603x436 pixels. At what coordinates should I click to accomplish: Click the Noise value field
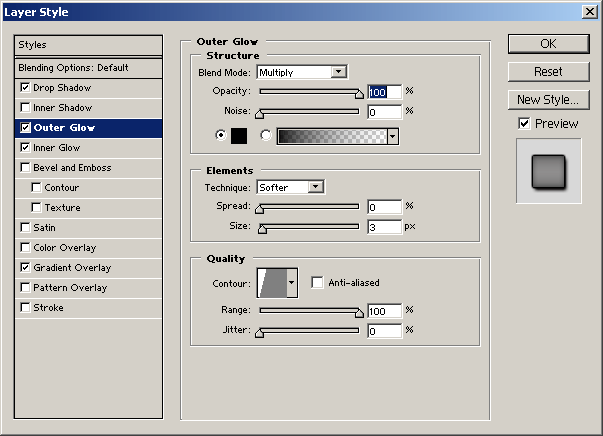tap(385, 112)
